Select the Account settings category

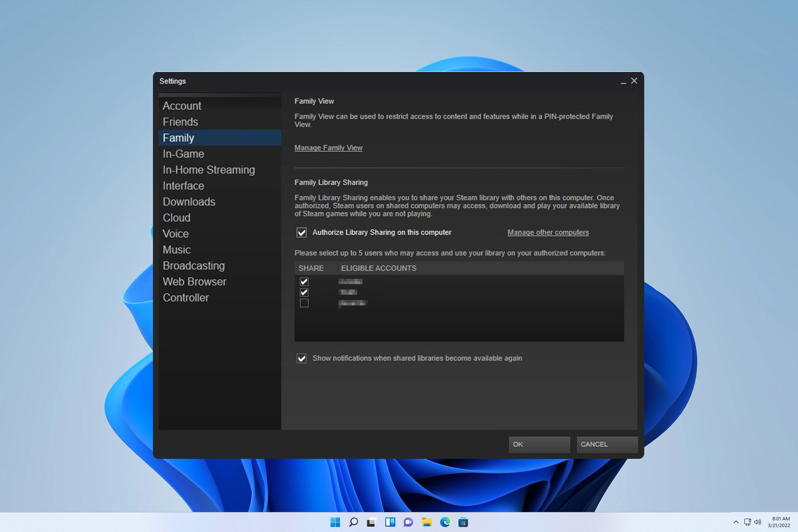click(220, 106)
